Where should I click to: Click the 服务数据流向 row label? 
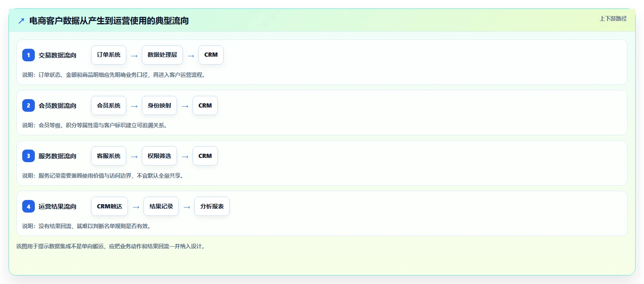pyautogui.click(x=57, y=156)
